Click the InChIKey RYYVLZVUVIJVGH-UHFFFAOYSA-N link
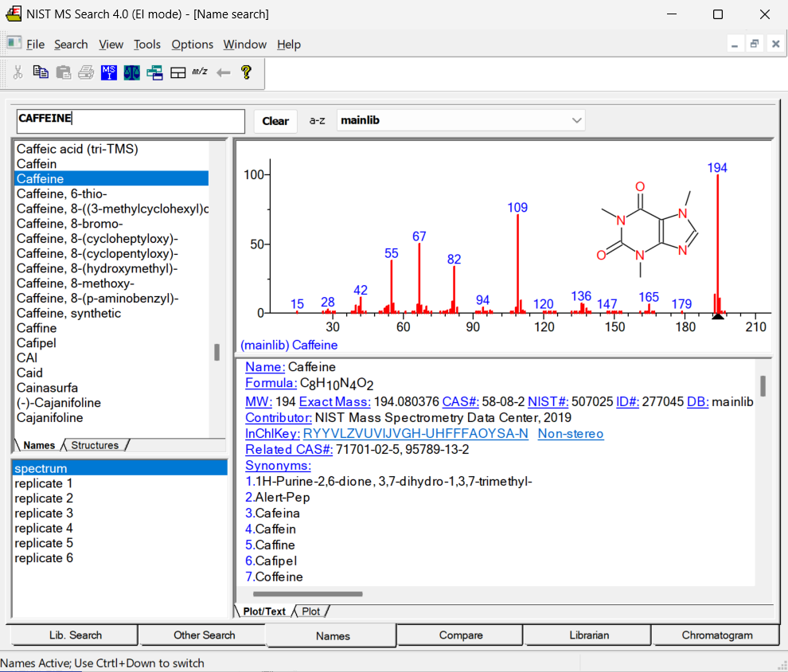 415,434
